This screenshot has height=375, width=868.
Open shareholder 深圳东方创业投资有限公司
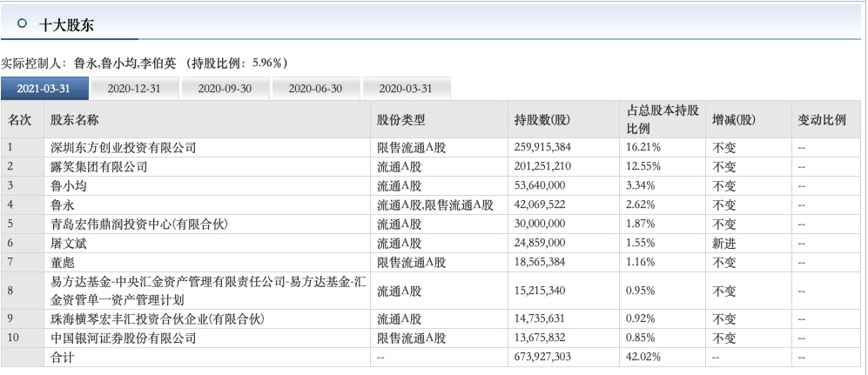[x=123, y=148]
